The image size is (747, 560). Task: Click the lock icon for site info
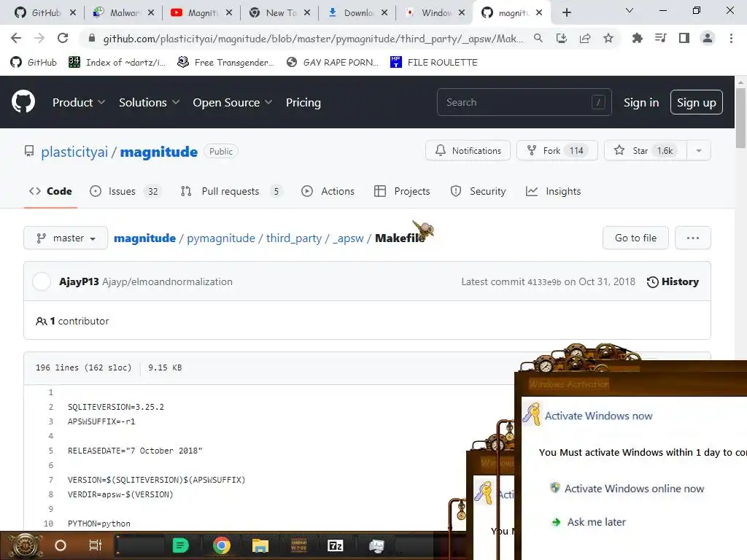click(x=92, y=38)
